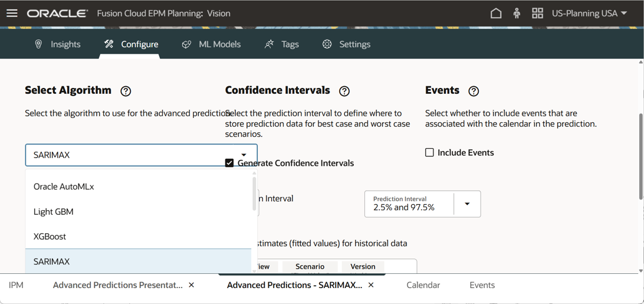Click Fusion Cloud EPM Planning: Vision title

(x=163, y=14)
